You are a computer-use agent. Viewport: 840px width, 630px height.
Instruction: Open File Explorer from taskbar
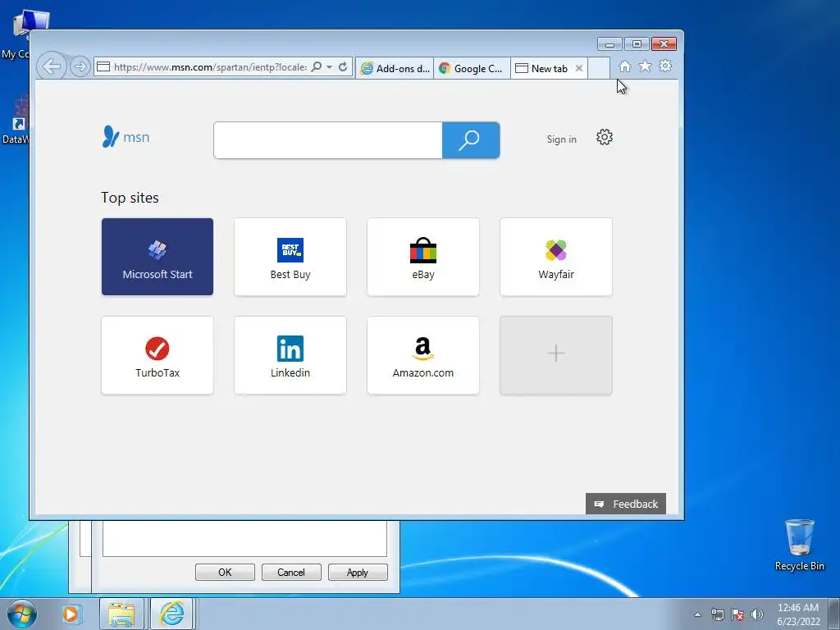pyautogui.click(x=121, y=614)
